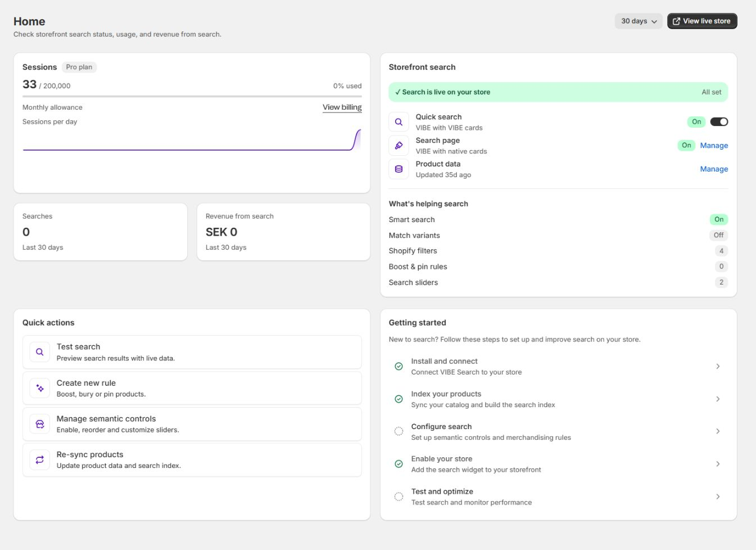Click the Boost & pin rules label
This screenshot has height=550, width=756.
pyautogui.click(x=418, y=267)
